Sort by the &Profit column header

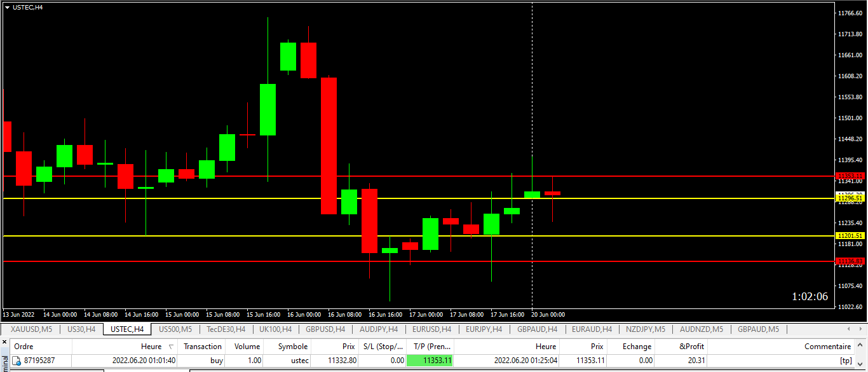click(x=681, y=347)
